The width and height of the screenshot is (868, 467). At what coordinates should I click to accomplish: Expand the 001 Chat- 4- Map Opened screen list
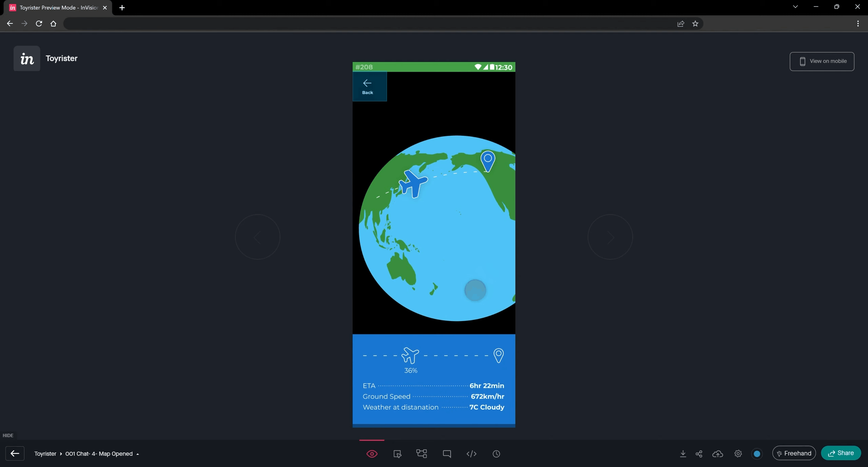point(102,454)
